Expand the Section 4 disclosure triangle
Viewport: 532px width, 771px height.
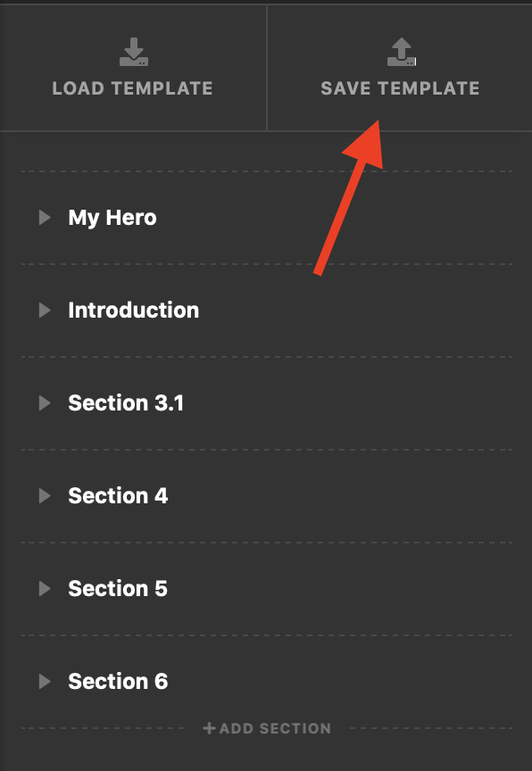pos(45,495)
